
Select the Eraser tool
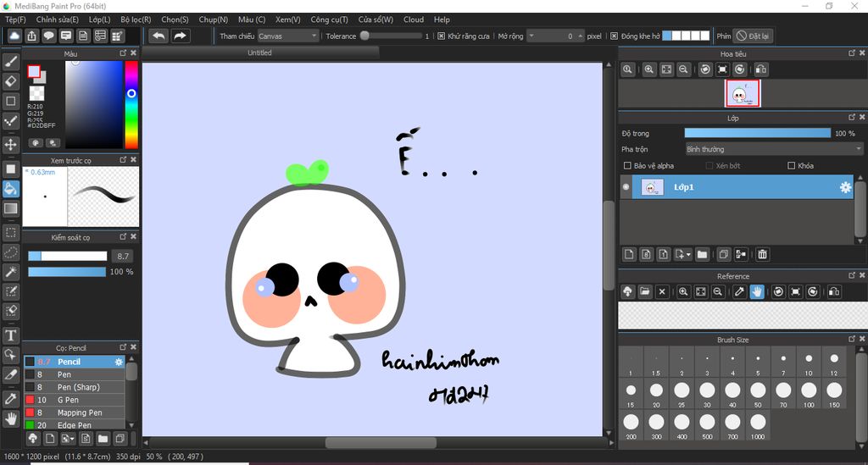coord(10,81)
